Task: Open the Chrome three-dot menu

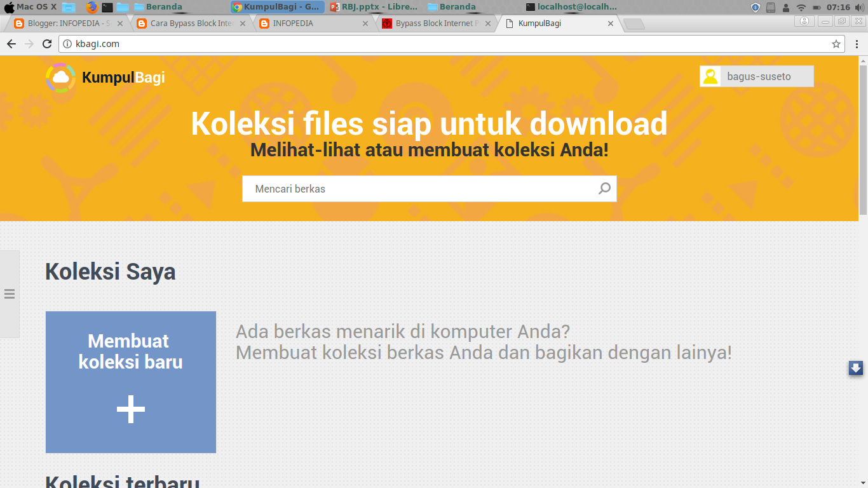Action: 857,44
